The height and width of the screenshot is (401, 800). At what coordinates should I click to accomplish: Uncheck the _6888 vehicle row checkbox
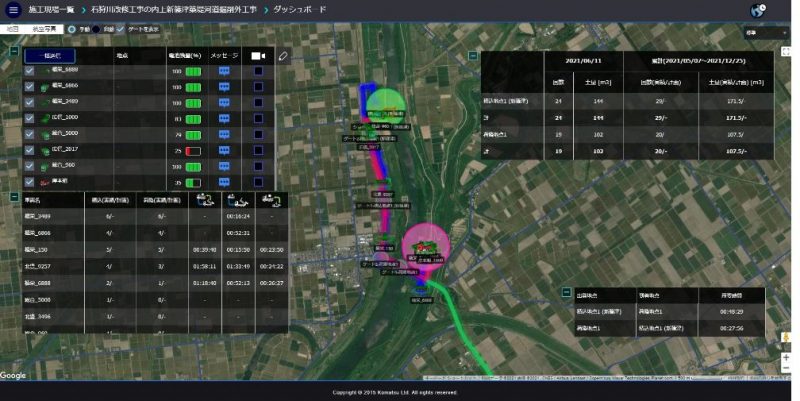point(30,71)
